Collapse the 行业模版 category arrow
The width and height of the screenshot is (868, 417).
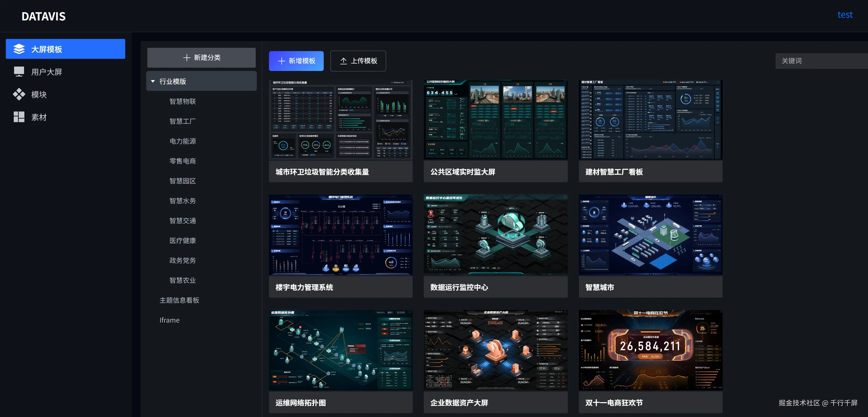click(153, 81)
